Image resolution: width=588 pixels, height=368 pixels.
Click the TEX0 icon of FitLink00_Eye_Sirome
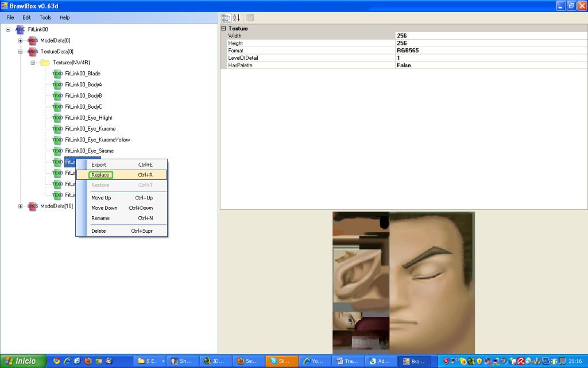[57, 151]
